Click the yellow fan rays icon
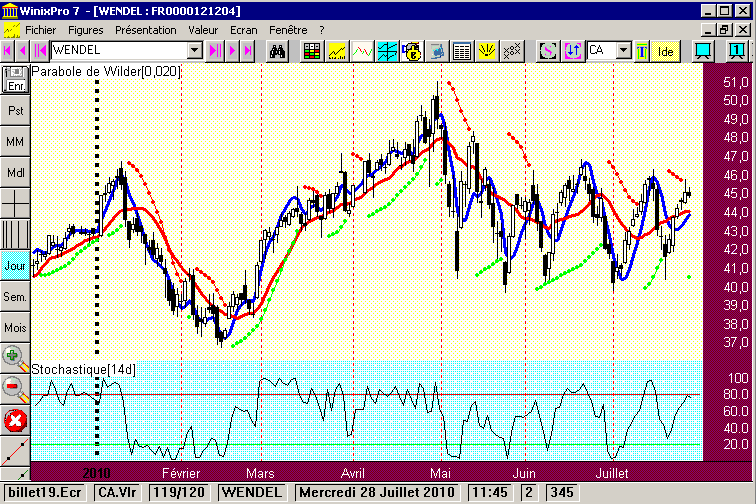The image size is (756, 504). coord(487,51)
